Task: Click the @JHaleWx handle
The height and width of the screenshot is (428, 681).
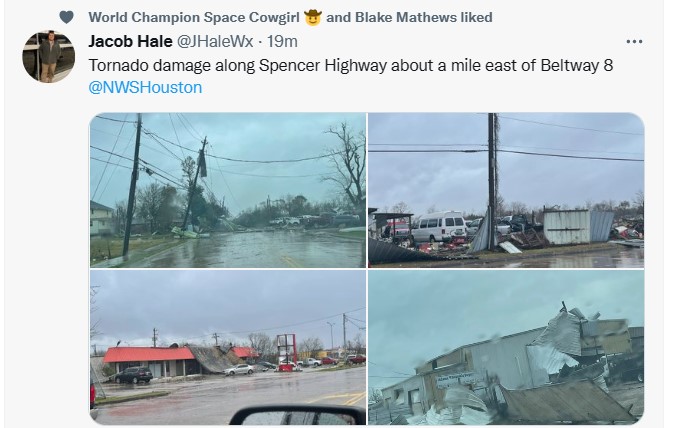Action: click(x=215, y=42)
